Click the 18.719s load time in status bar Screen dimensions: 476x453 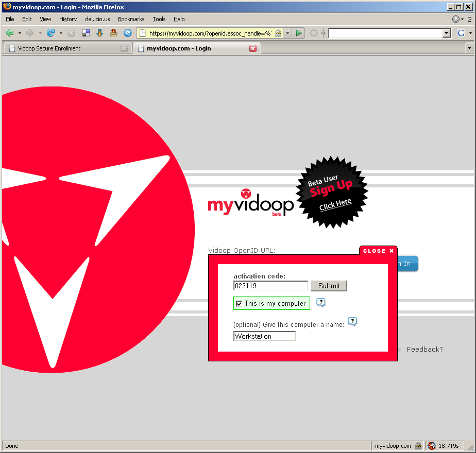(x=448, y=446)
